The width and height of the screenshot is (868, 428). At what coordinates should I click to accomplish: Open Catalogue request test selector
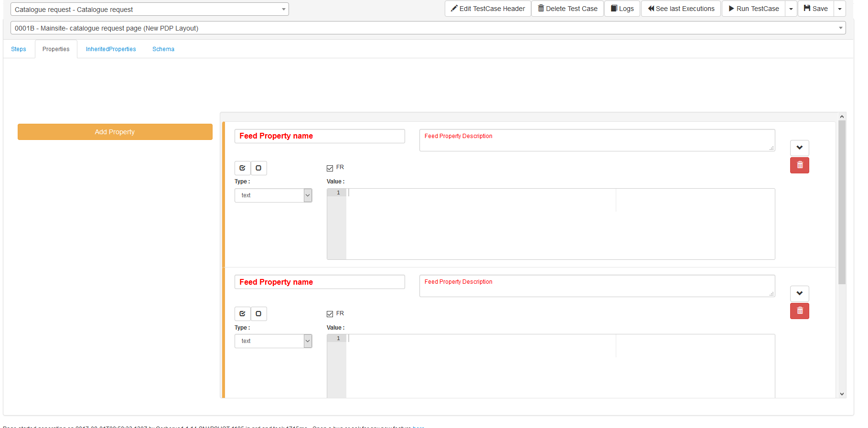(x=150, y=9)
